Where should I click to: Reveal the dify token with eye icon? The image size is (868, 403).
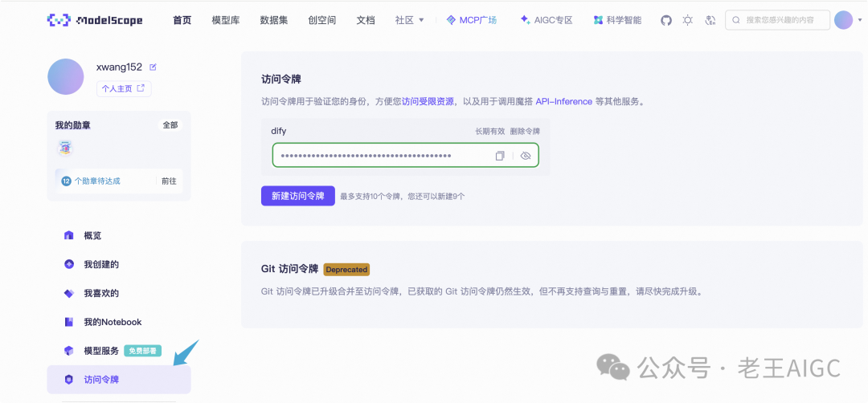click(526, 156)
